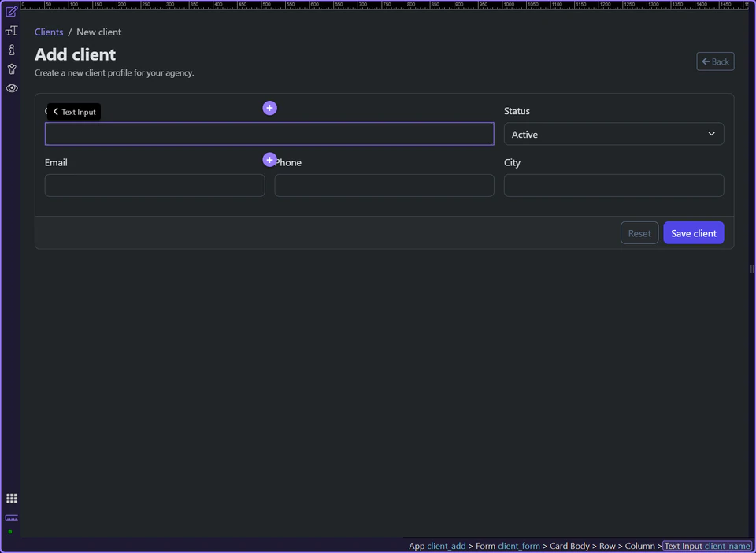Open the typography settings icon

click(x=11, y=31)
